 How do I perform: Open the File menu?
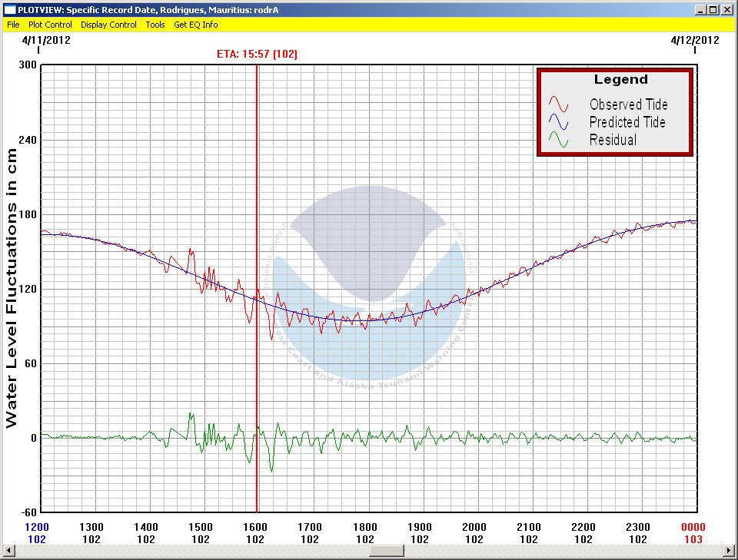tap(13, 25)
